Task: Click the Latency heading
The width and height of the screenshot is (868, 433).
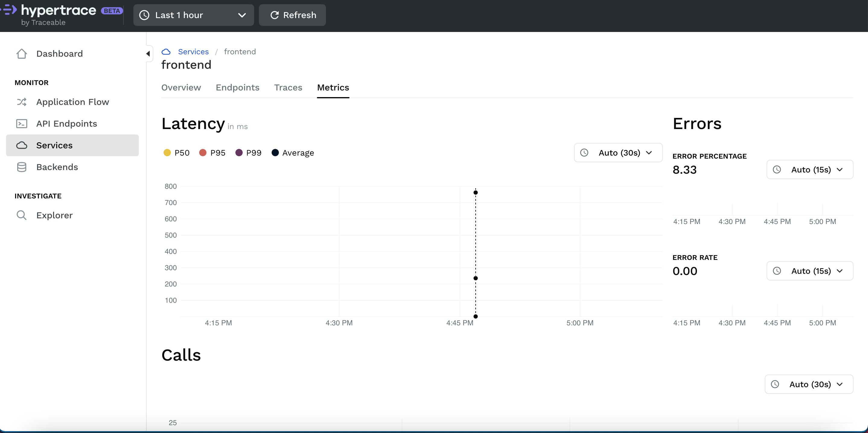Action: coord(193,124)
